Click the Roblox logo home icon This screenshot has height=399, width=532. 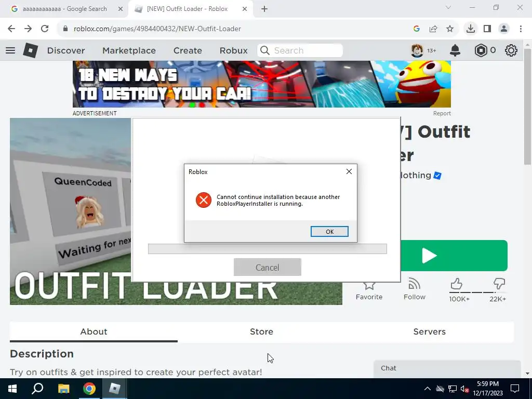coord(31,50)
